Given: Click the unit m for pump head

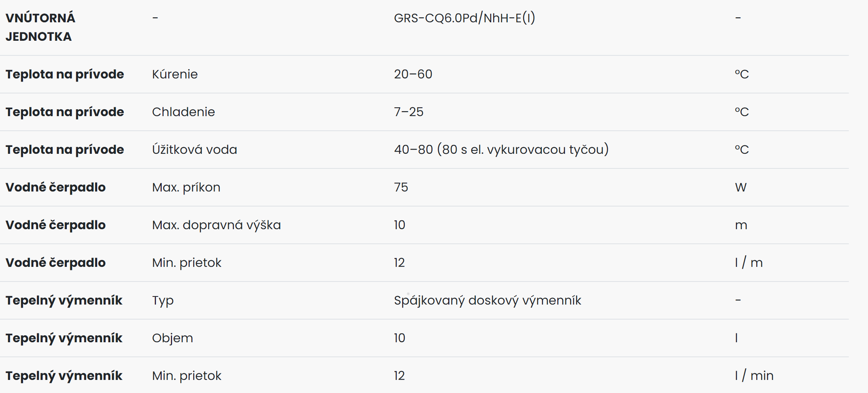Looking at the screenshot, I should tap(741, 225).
